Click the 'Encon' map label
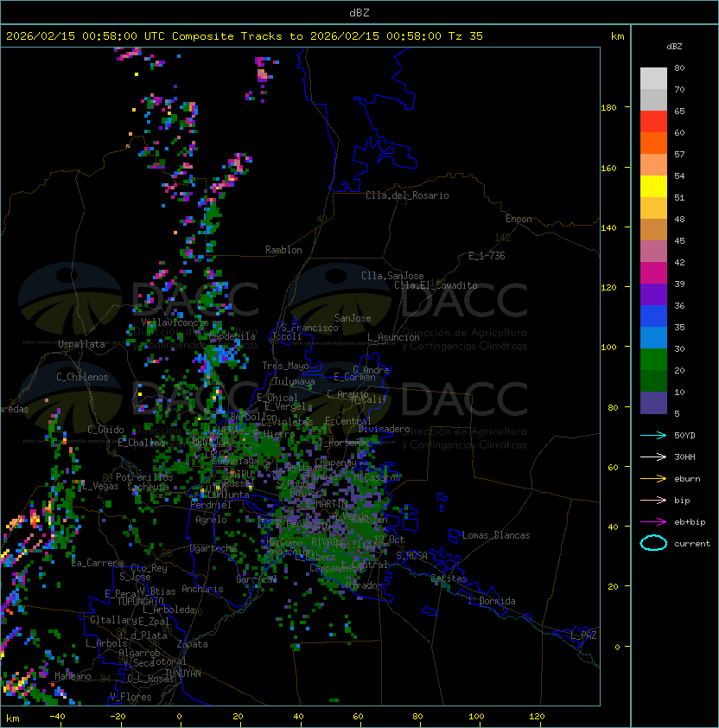Viewport: 719px width, 728px height. [x=519, y=219]
